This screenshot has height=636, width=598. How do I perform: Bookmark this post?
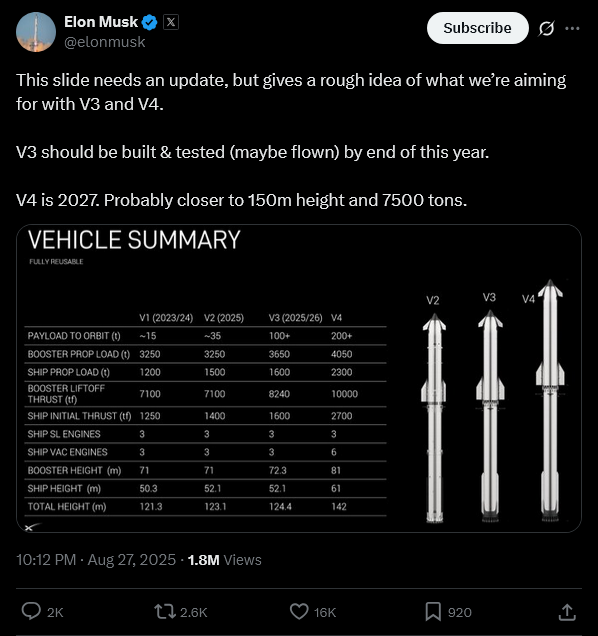[x=433, y=612]
